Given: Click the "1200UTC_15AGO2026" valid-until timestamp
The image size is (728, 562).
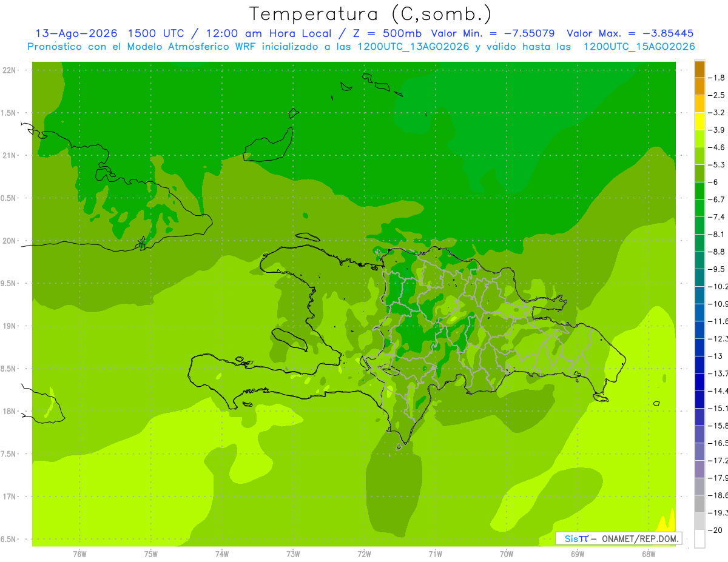Looking at the screenshot, I should point(639,47).
